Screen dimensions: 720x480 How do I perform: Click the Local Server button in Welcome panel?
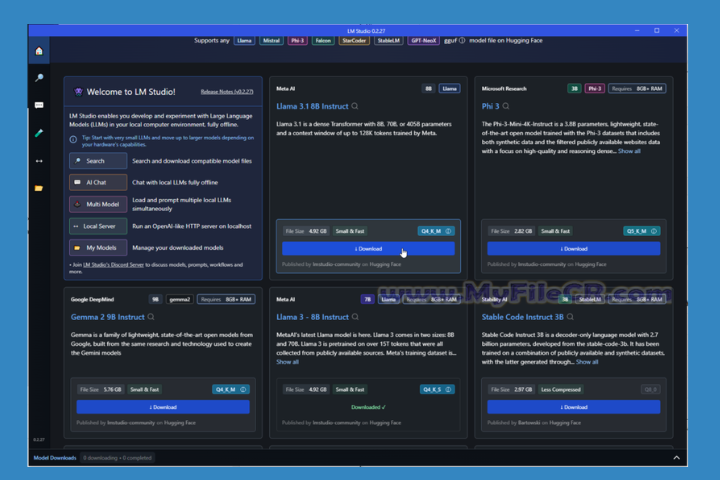(x=98, y=226)
